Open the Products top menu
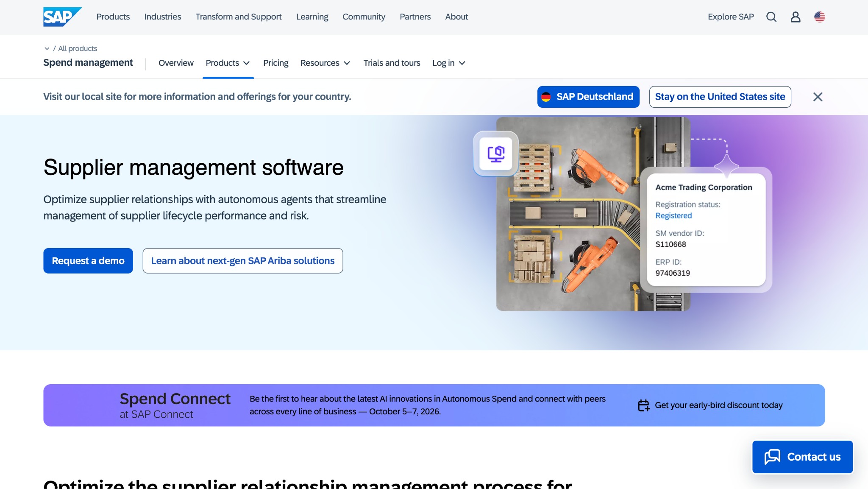Viewport: 868px width, 489px height. tap(113, 17)
